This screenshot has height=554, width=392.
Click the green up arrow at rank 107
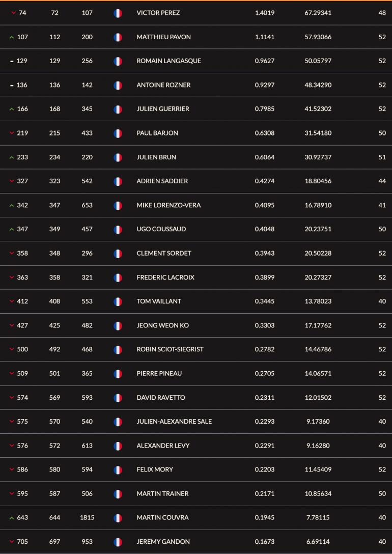tap(12, 37)
